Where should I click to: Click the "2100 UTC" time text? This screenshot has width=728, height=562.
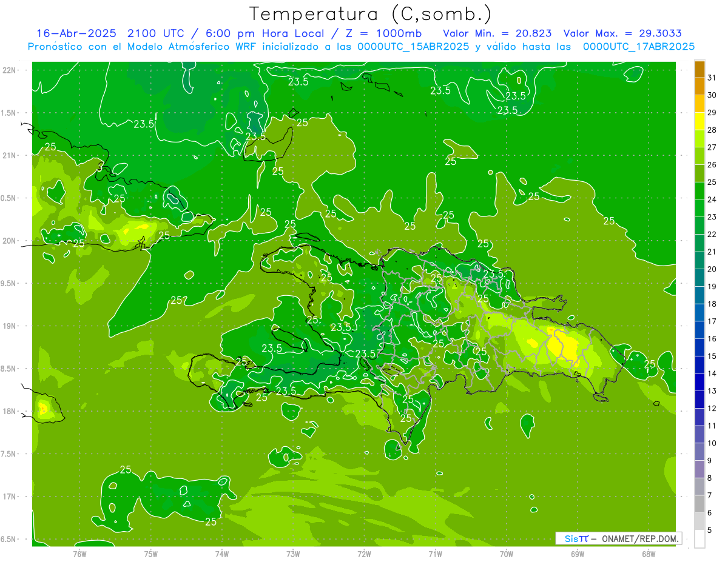tap(155, 33)
